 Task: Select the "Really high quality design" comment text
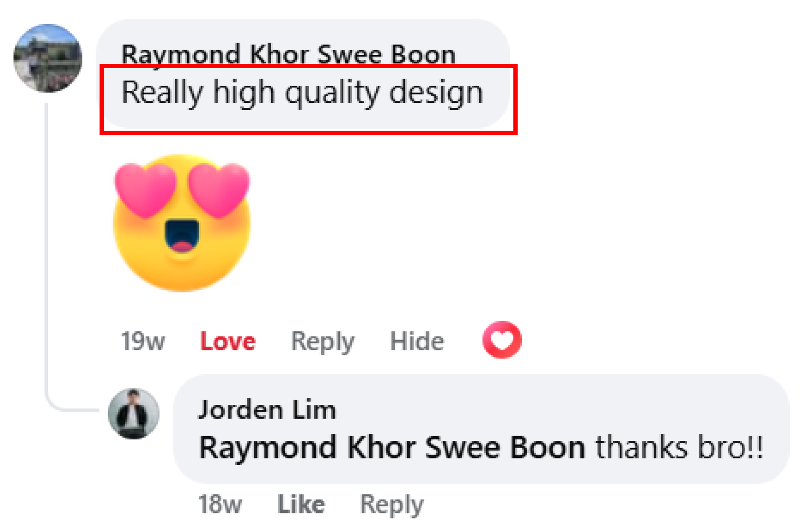point(302,93)
